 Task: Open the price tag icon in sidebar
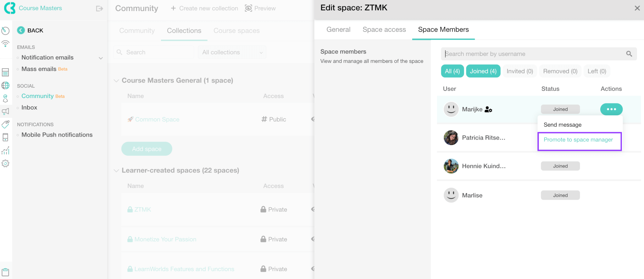pos(5,124)
